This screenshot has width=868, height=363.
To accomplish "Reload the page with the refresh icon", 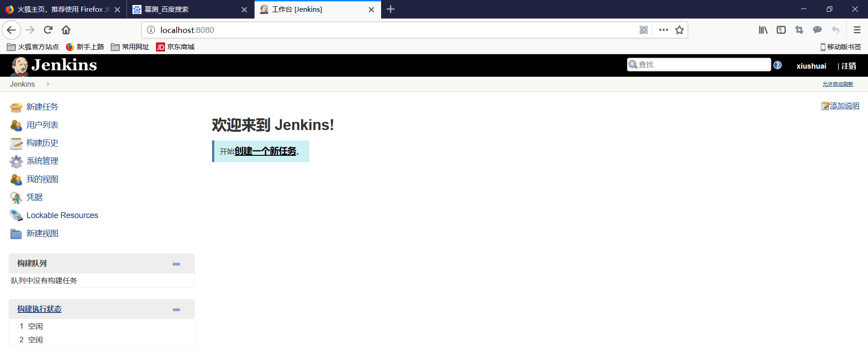I will 48,30.
